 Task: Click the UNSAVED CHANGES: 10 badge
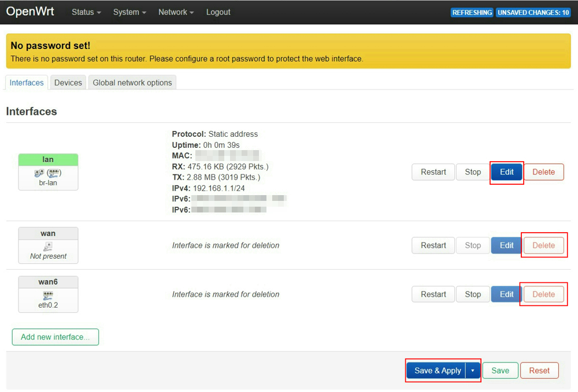(533, 12)
